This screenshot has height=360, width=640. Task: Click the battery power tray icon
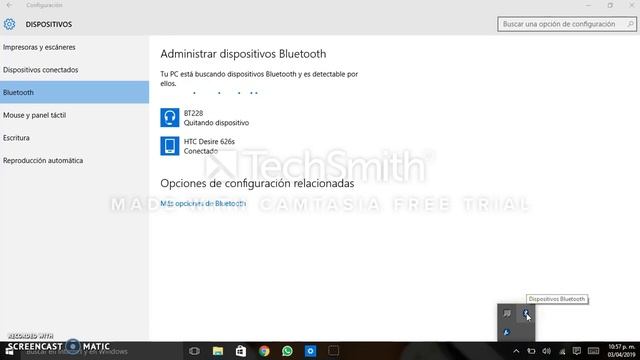click(x=531, y=351)
